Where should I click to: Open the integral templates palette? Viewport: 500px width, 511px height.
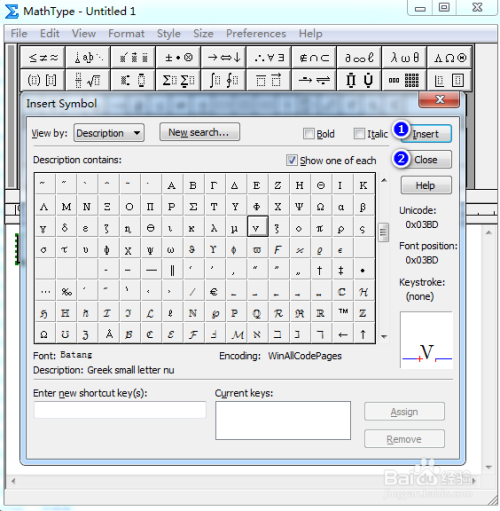pyautogui.click(x=224, y=80)
